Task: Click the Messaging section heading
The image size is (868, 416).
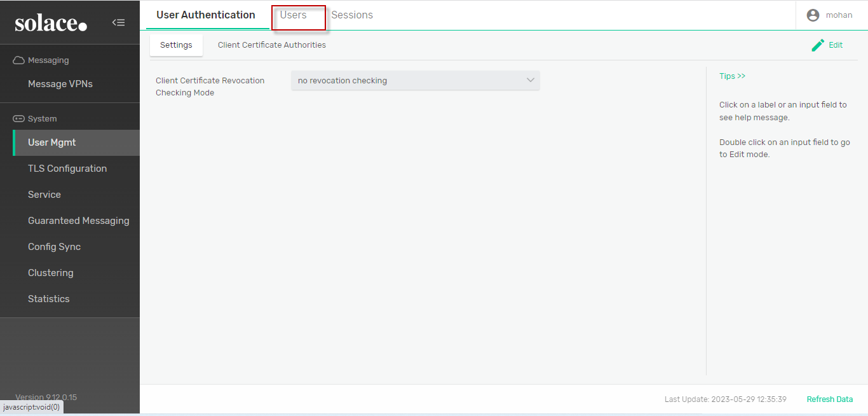Action: click(48, 60)
